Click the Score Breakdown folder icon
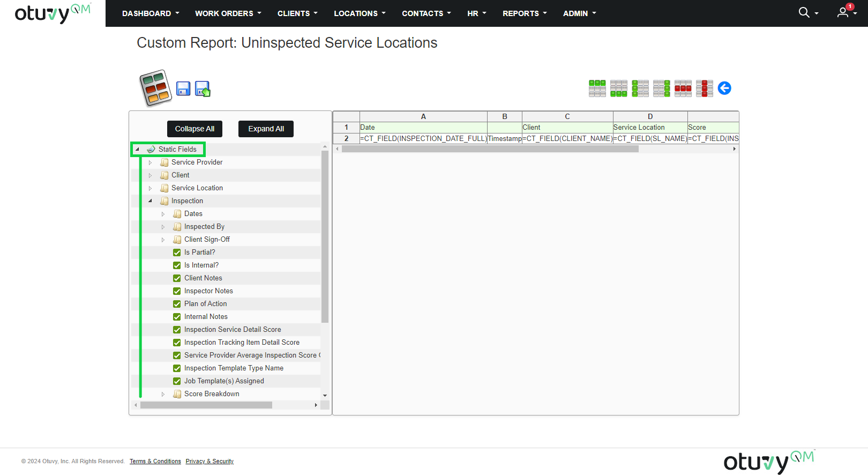This screenshot has height=475, width=868. (x=177, y=394)
